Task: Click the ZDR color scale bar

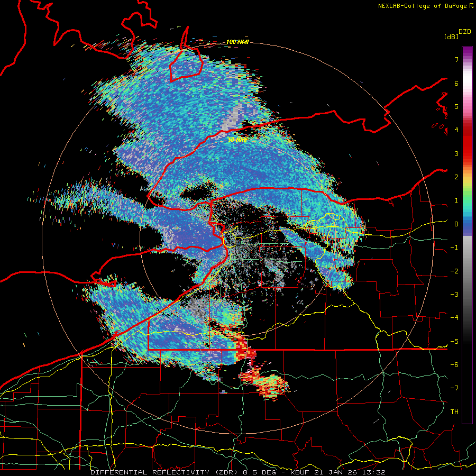Action: [467, 235]
